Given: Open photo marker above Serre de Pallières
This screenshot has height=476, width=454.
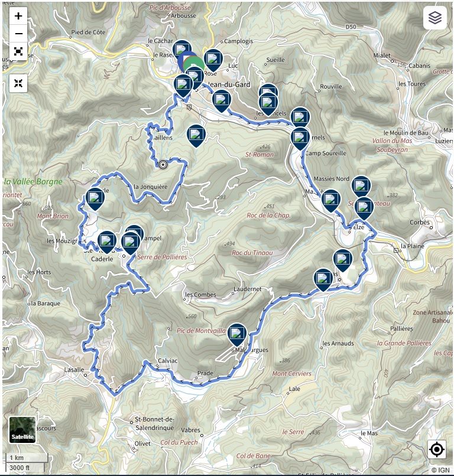Looking at the screenshot, I should coord(131,243).
